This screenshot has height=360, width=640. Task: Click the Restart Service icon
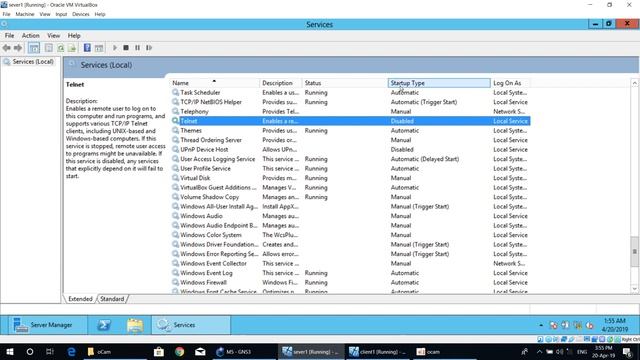[149, 48]
